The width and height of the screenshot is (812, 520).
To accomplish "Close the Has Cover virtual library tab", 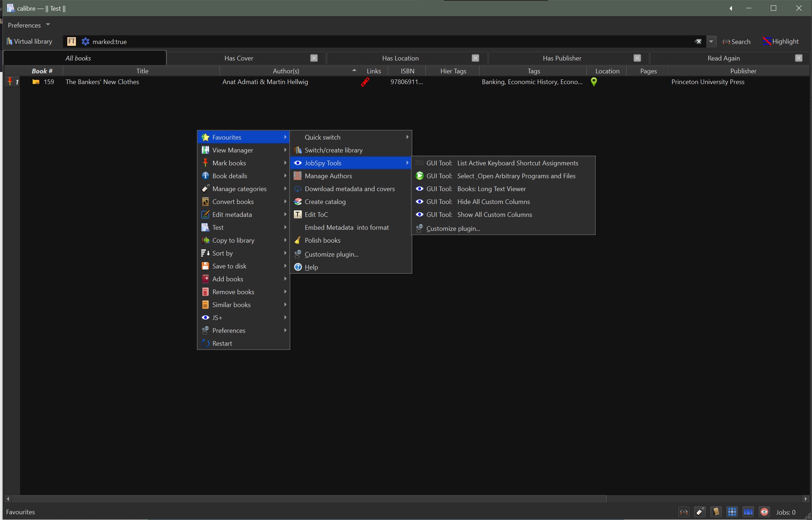I will point(314,58).
